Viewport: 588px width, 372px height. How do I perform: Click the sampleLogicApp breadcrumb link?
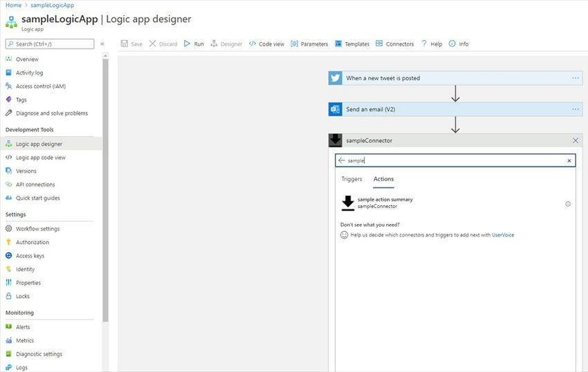coord(53,5)
